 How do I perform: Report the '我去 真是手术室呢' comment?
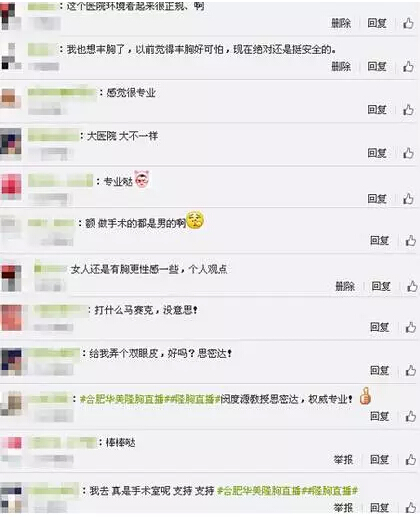tap(343, 508)
